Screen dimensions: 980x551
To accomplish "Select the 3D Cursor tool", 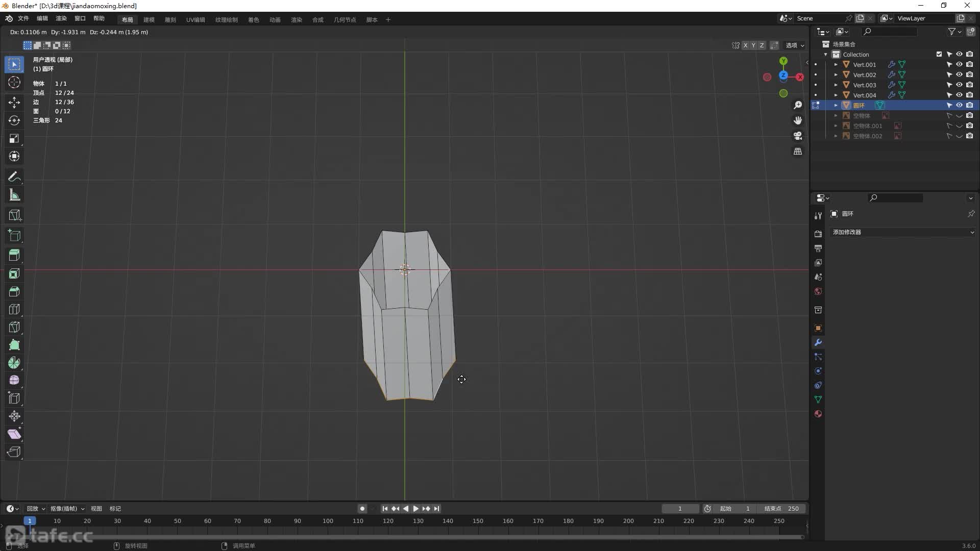I will coord(14,82).
